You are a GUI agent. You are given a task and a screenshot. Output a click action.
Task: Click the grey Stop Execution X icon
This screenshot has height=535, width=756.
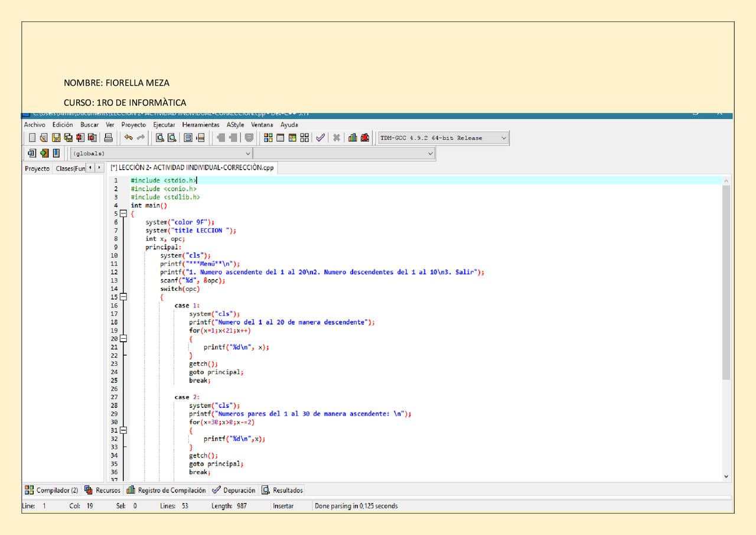coord(337,138)
